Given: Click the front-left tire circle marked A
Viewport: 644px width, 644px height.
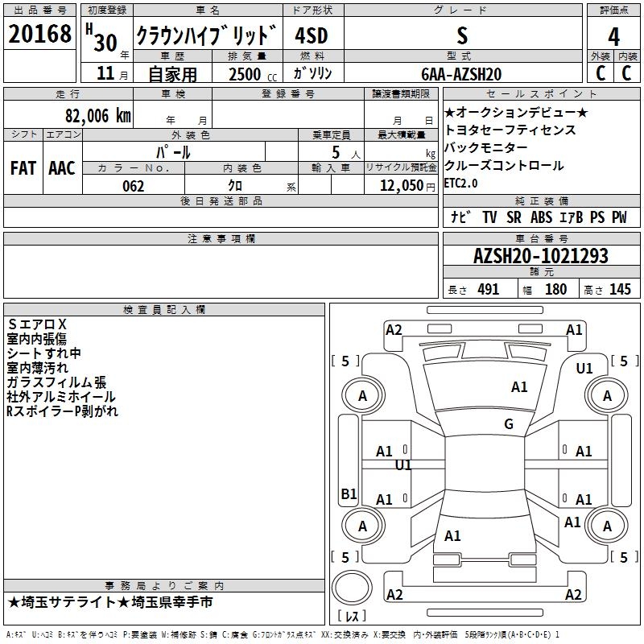Looking at the screenshot, I should coord(363,395).
